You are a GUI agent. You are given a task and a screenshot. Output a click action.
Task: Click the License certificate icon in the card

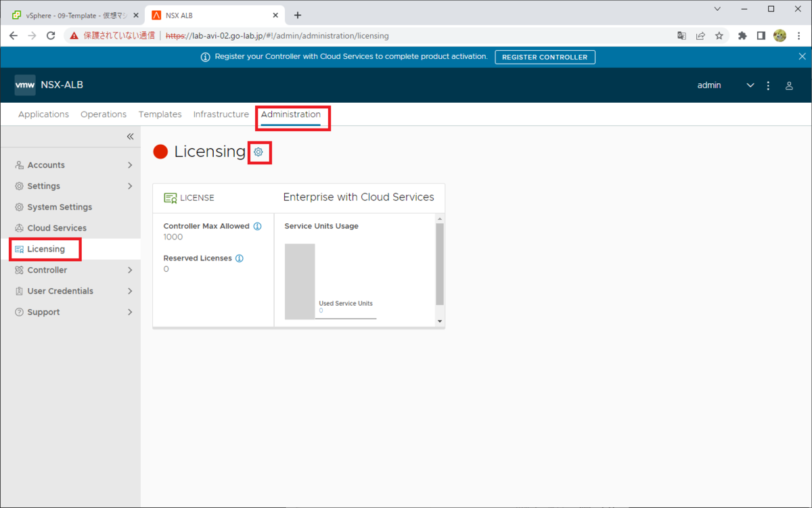click(x=171, y=198)
